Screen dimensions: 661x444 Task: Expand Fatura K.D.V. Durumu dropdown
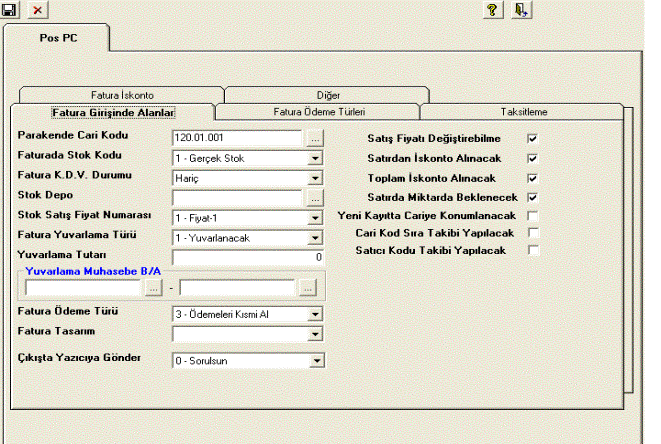[315, 178]
